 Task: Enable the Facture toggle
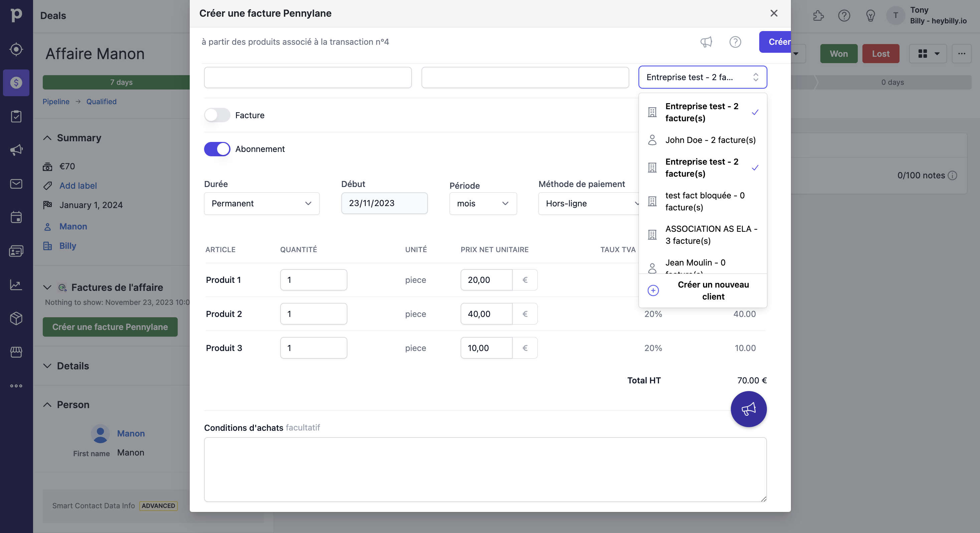[217, 115]
